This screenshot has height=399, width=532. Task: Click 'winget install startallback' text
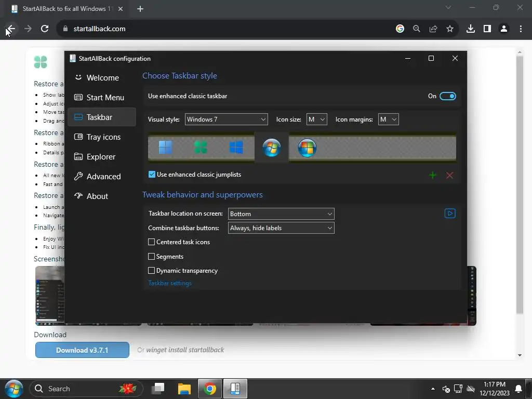pos(185,350)
